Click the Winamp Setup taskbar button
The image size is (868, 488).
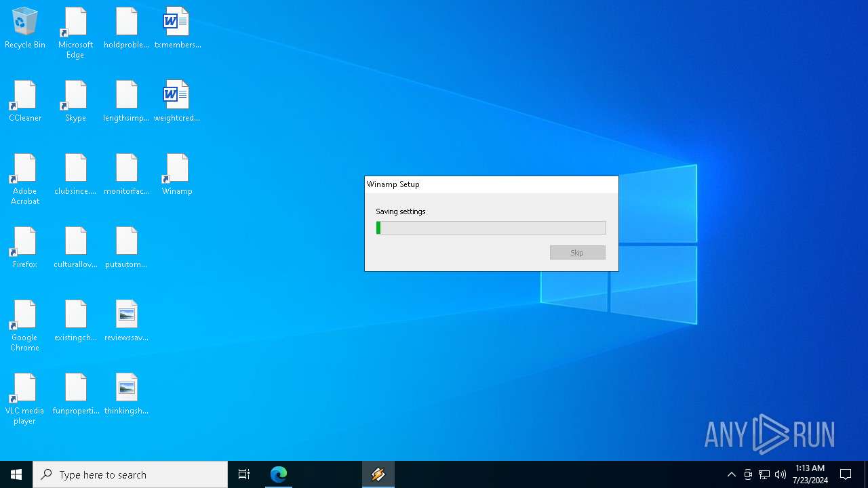click(x=378, y=474)
